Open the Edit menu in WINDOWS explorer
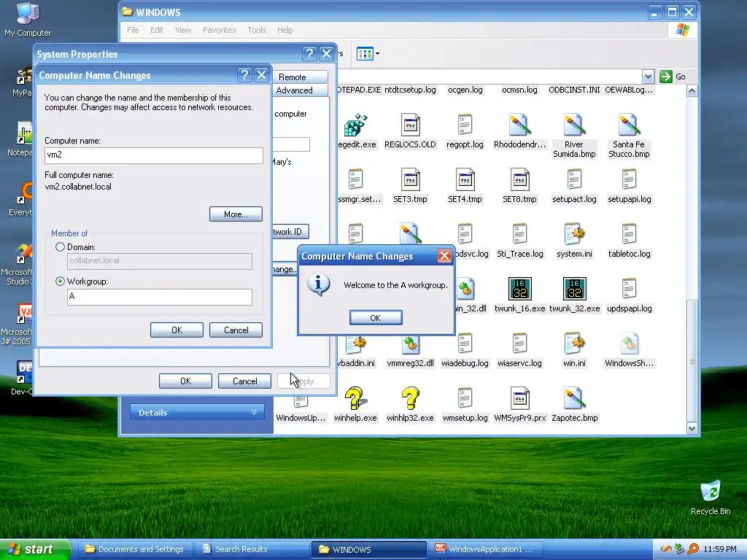 pyautogui.click(x=157, y=30)
